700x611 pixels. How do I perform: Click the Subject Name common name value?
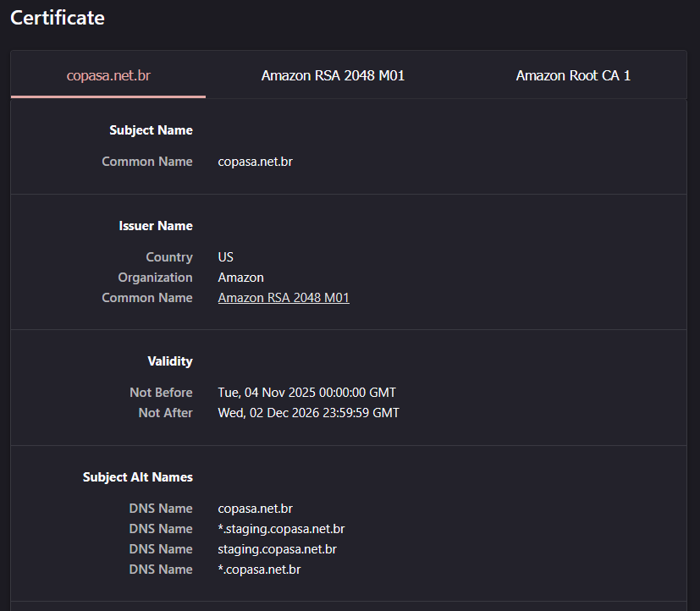coord(255,162)
